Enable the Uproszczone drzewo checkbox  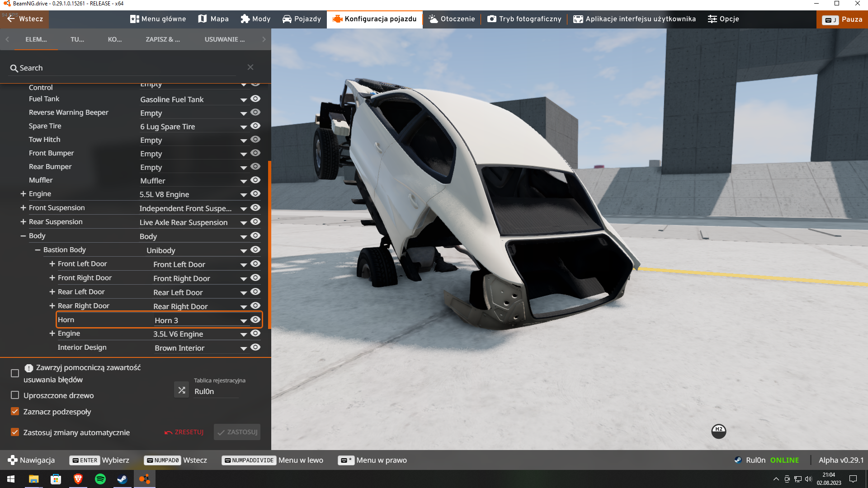(x=15, y=395)
